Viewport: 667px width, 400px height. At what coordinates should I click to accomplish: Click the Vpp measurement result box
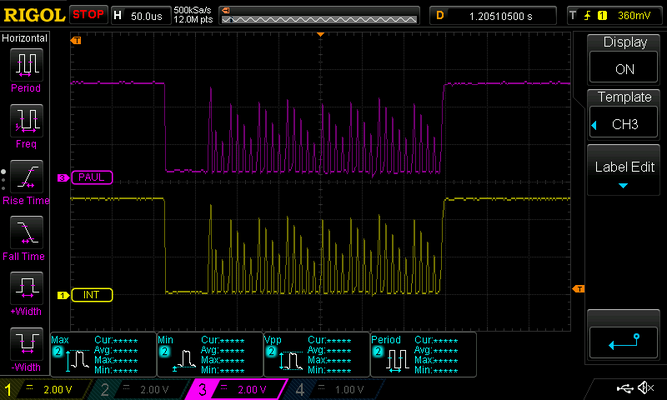tap(315, 354)
